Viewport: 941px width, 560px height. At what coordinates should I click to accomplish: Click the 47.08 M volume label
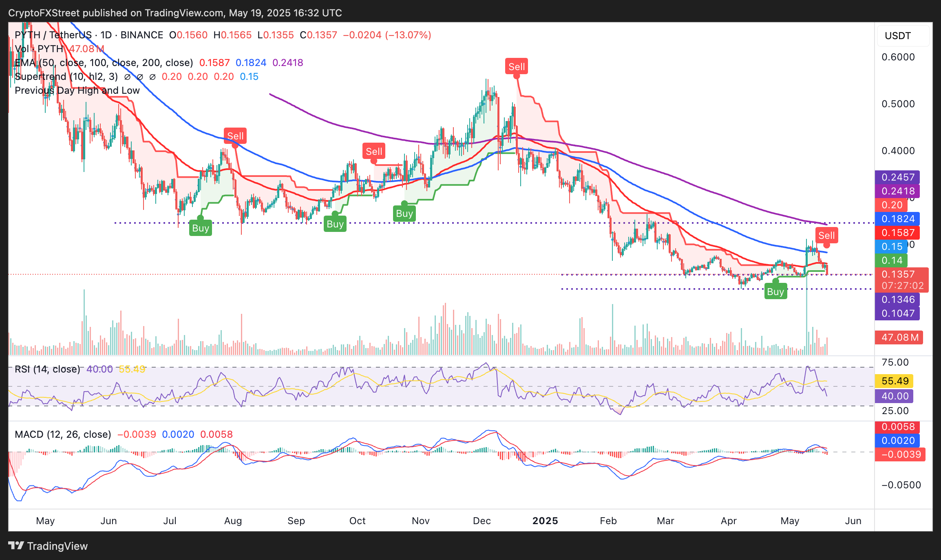pyautogui.click(x=899, y=337)
